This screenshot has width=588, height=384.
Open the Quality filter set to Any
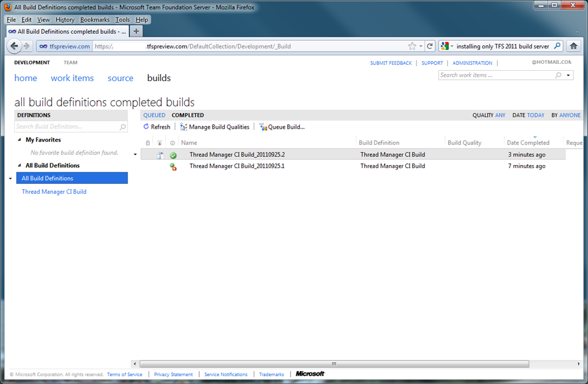(500, 115)
